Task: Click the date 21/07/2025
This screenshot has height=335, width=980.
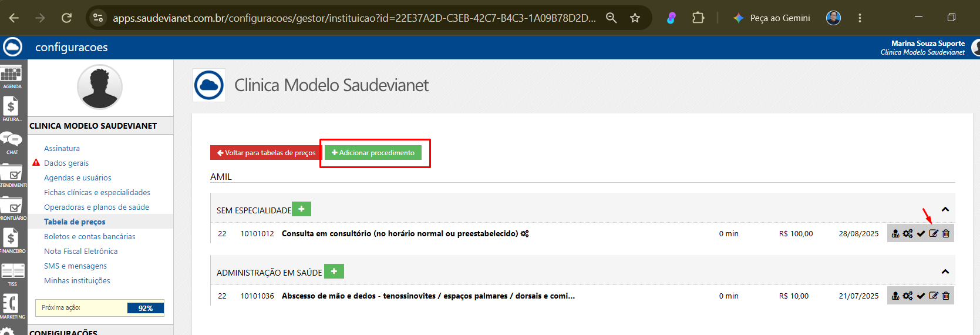Action: click(858, 296)
